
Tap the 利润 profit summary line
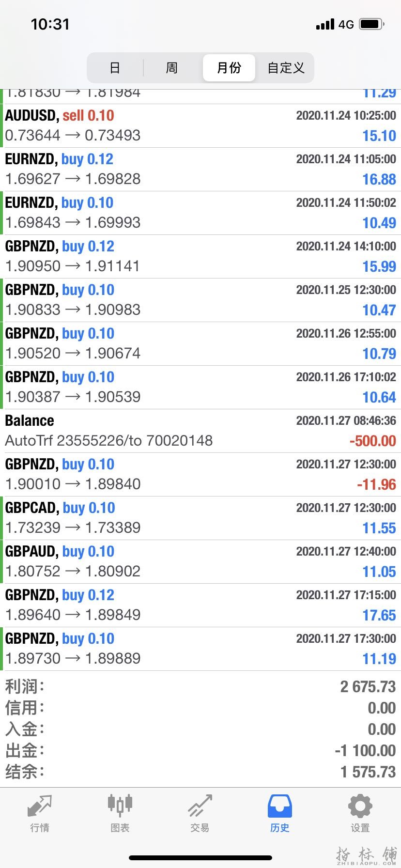pos(200,687)
